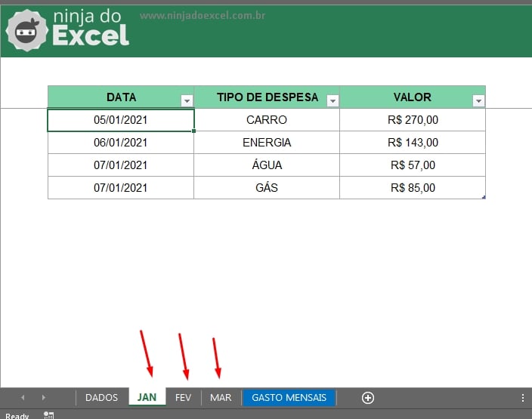Select the R$ 270,00 value cell
This screenshot has height=419, width=532.
(413, 120)
